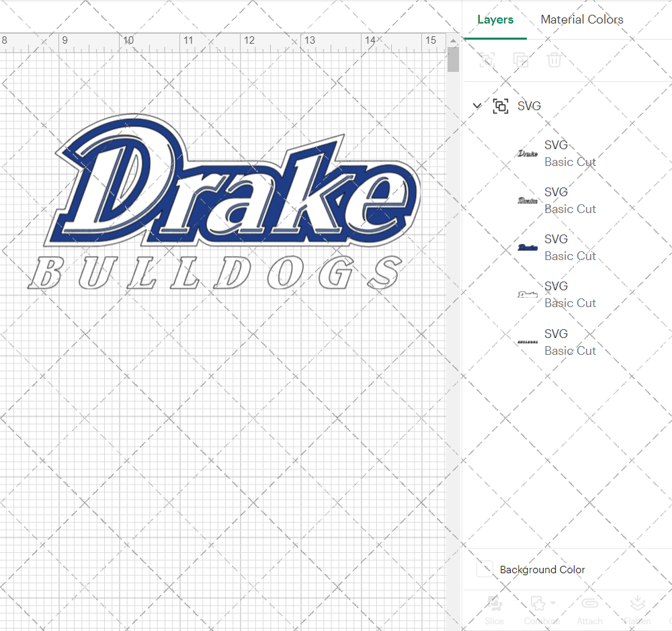This screenshot has width=672, height=631.
Task: Open the Material Colors tab
Action: [x=581, y=19]
